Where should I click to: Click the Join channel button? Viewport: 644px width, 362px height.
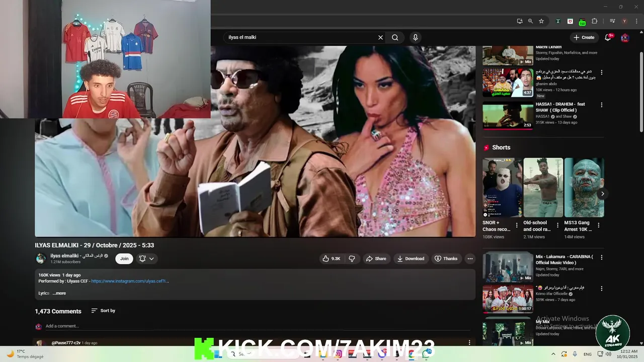tap(124, 258)
